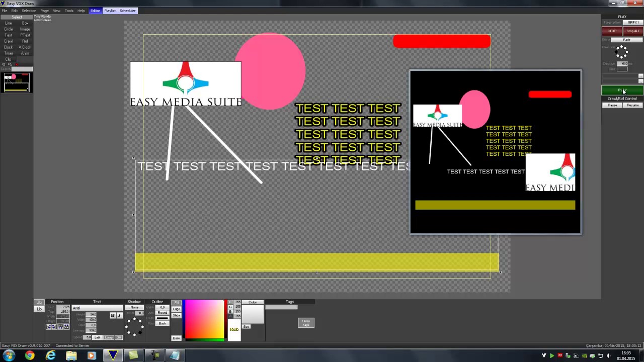Click the Color preview swatch
The height and width of the screenshot is (362, 644).
[x=253, y=314]
